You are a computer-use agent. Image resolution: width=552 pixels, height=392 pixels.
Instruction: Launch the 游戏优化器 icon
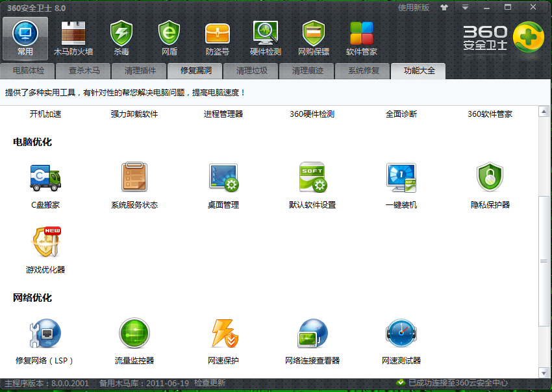click(45, 242)
